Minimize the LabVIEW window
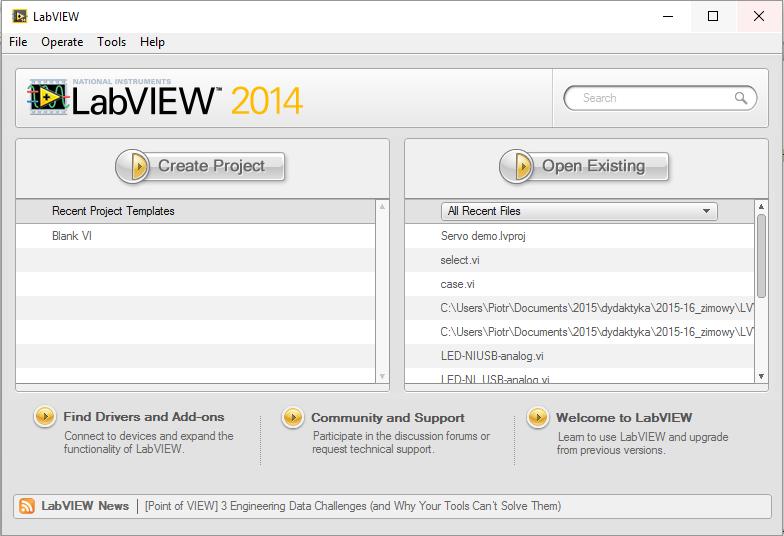784x536 pixels. click(668, 16)
